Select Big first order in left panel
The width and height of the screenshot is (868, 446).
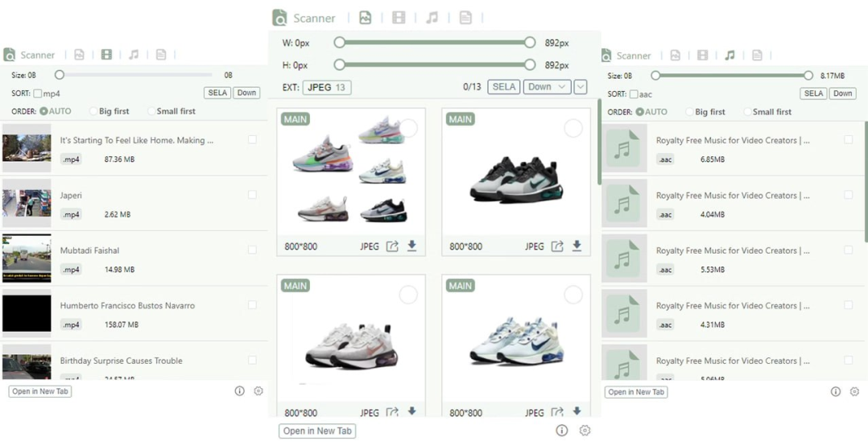point(110,111)
